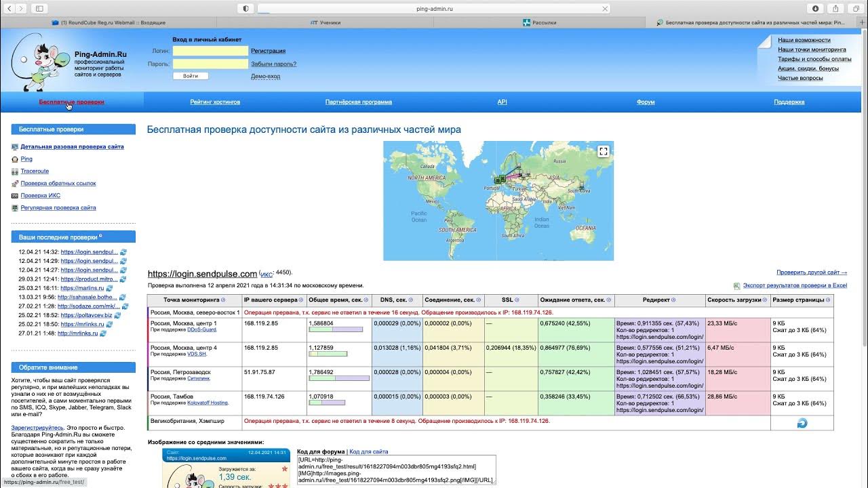The image size is (868, 488).
Task: Open help icon beside Точка мониторинга header
Action: point(222,300)
